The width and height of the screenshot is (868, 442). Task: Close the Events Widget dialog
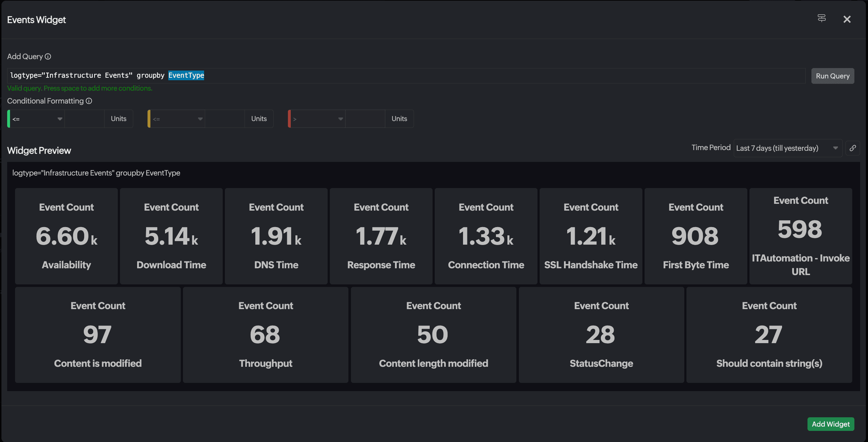847,19
